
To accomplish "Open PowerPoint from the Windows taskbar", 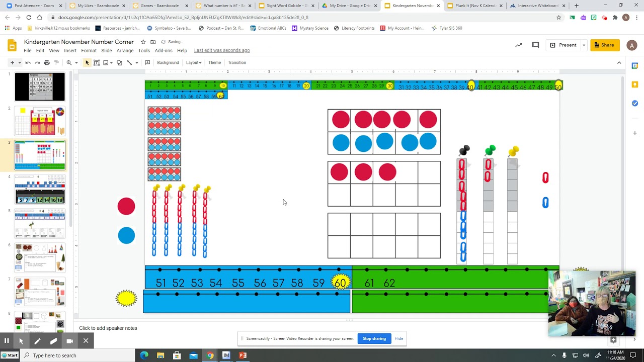I will pos(243,355).
